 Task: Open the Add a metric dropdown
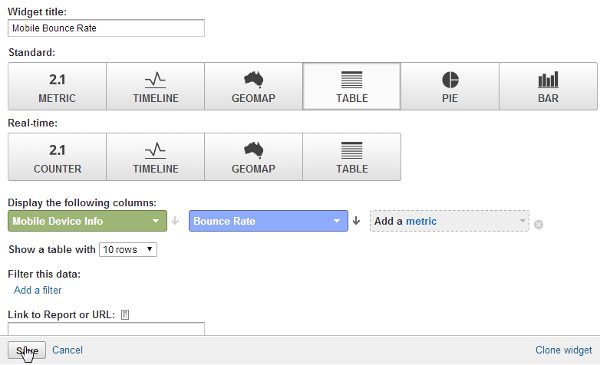point(450,221)
